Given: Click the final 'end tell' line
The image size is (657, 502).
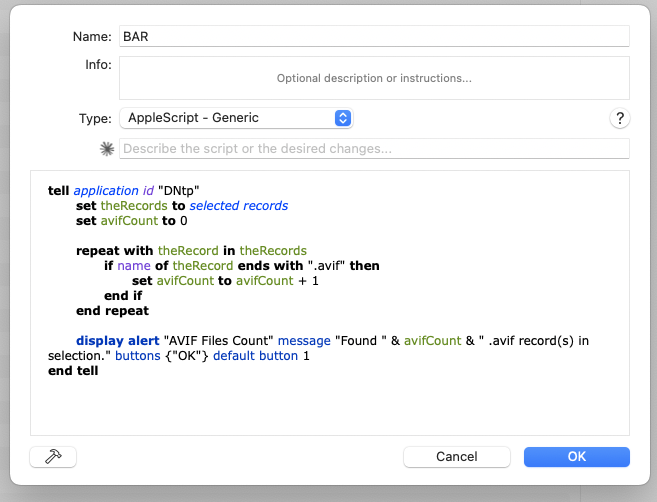Looking at the screenshot, I should click(72, 371).
